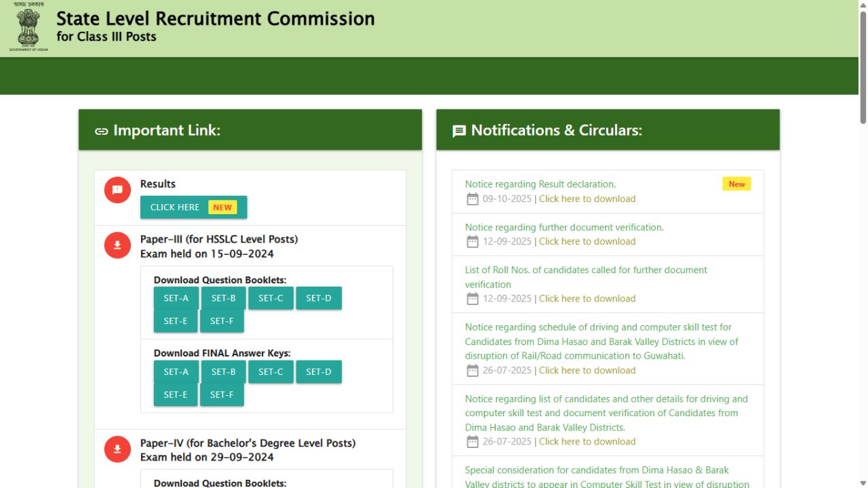Download Question Booklet SET-D for Paper-III

[318, 298]
